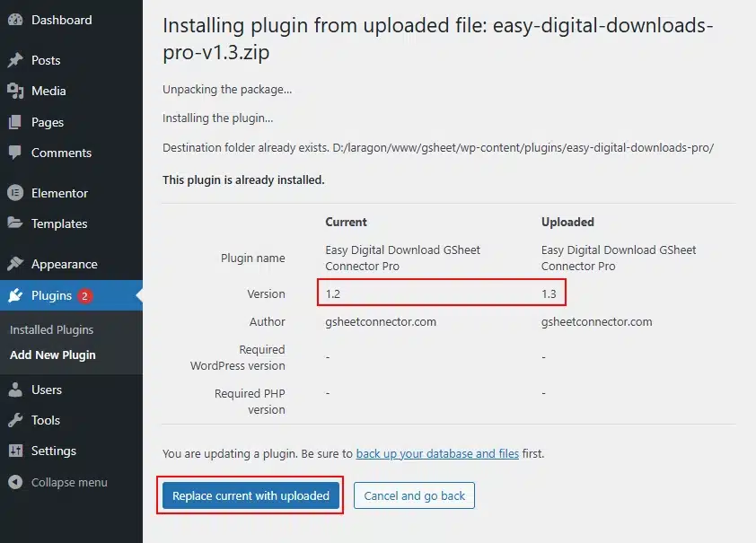This screenshot has width=756, height=543.
Task: Go to Installed Plugins submenu
Action: [51, 329]
